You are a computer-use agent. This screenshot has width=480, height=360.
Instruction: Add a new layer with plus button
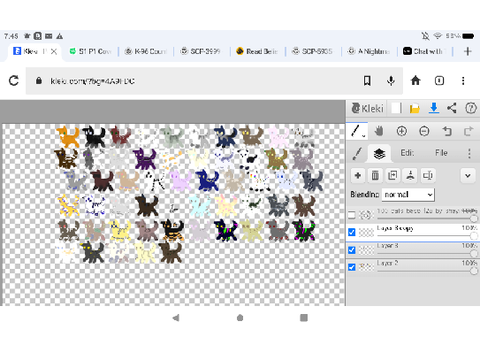tap(358, 175)
